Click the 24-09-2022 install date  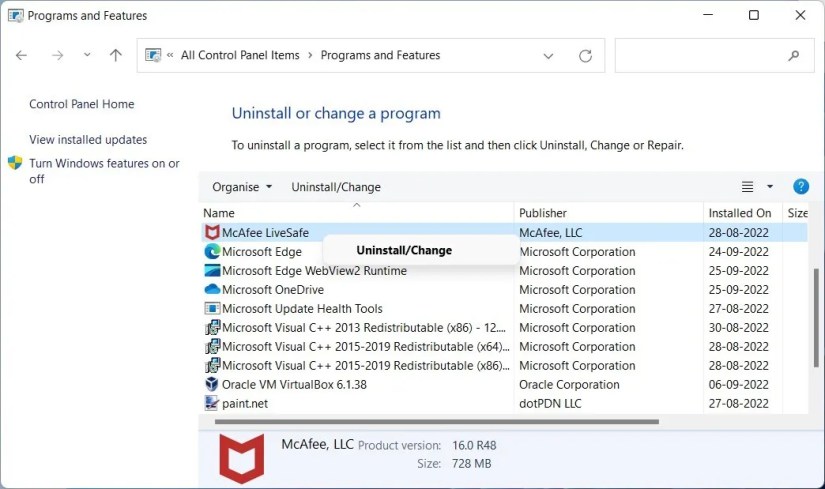(738, 252)
